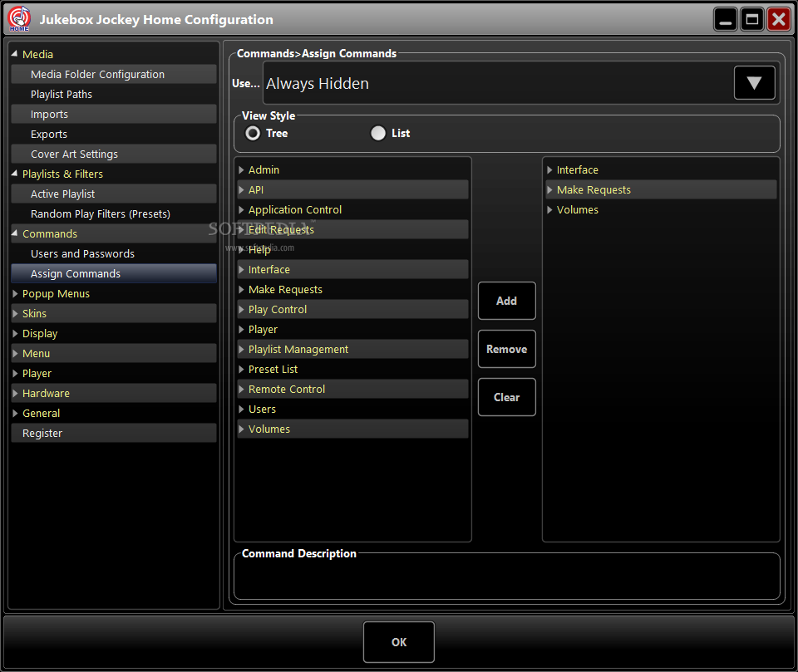
Task: Open the Always Hidden dropdown arrow
Action: (x=754, y=83)
